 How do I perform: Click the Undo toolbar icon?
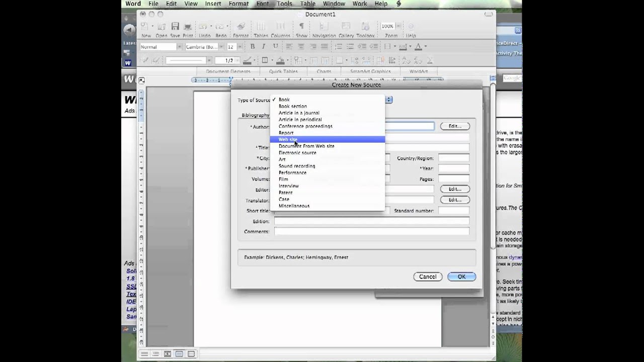click(203, 27)
